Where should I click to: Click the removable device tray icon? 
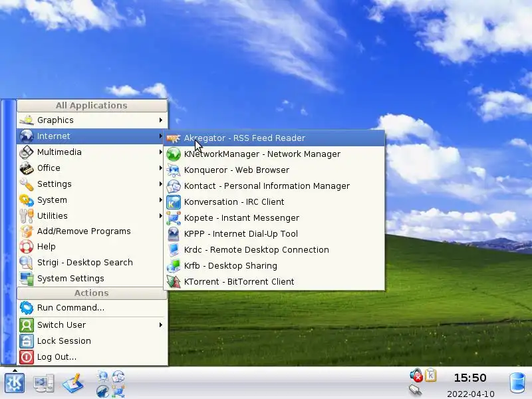(415, 390)
